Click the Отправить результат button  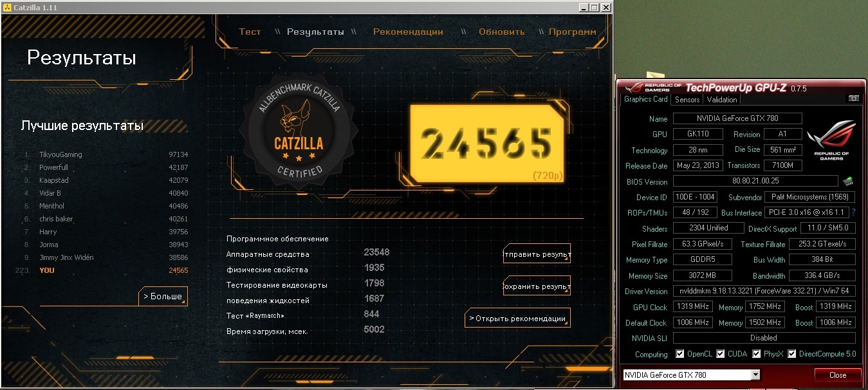click(x=537, y=254)
